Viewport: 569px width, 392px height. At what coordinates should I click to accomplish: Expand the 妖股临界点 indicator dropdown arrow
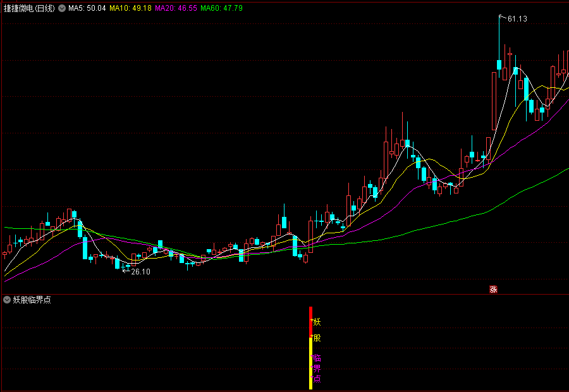pos(7,300)
